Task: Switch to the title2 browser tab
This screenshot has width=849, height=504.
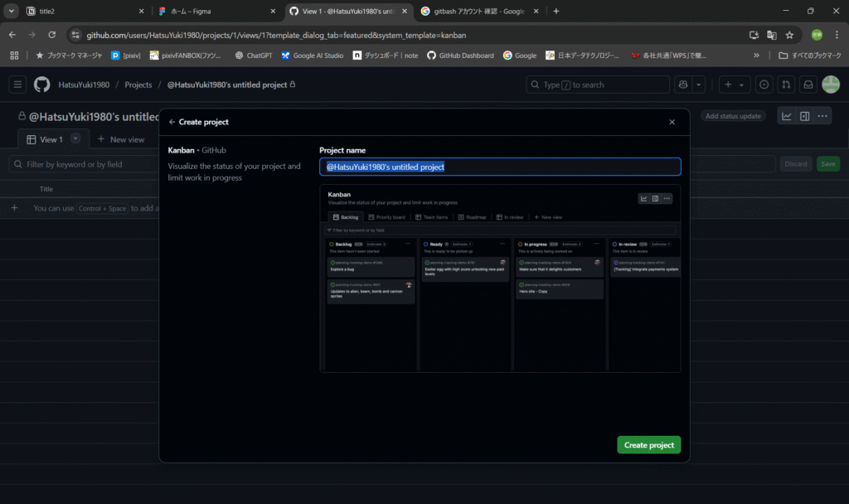Action: (85, 12)
